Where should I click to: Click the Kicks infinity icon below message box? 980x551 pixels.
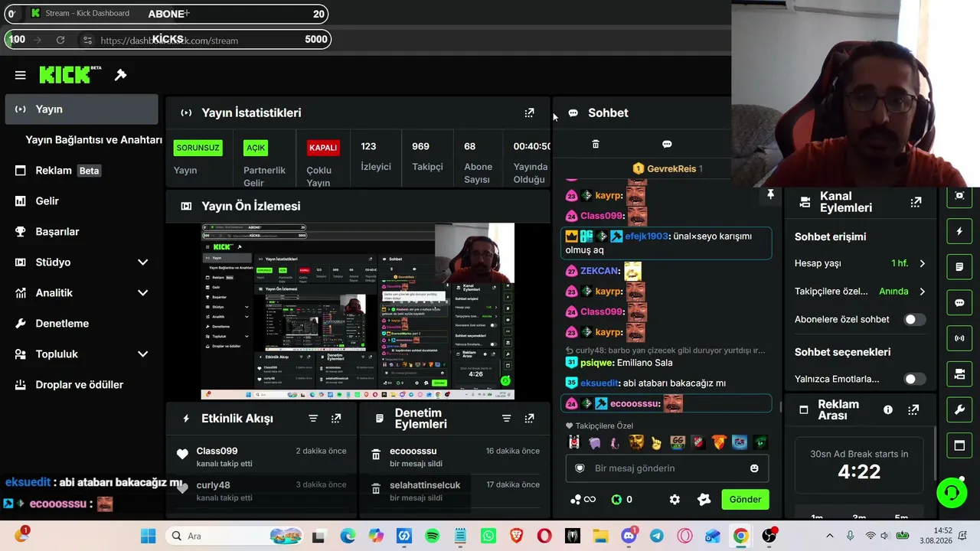coord(583,500)
